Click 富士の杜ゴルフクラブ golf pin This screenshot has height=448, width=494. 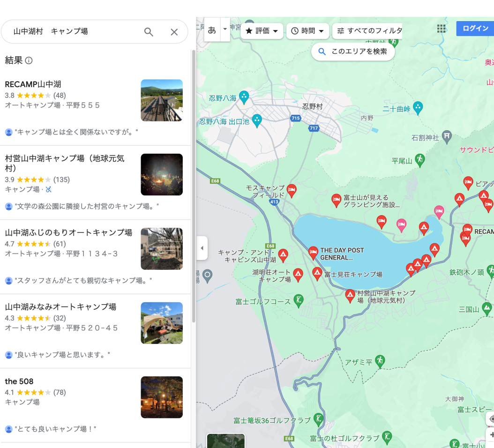point(387,437)
